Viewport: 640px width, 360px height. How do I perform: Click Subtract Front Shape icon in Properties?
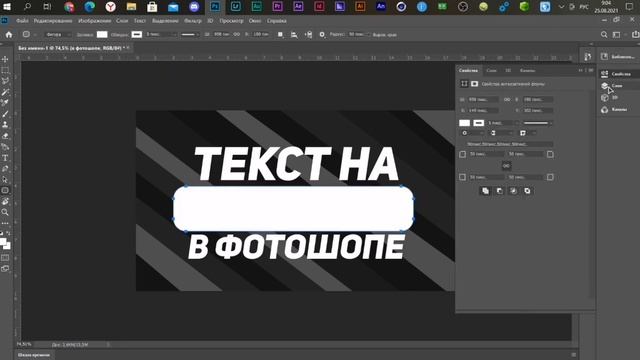pyautogui.click(x=499, y=191)
